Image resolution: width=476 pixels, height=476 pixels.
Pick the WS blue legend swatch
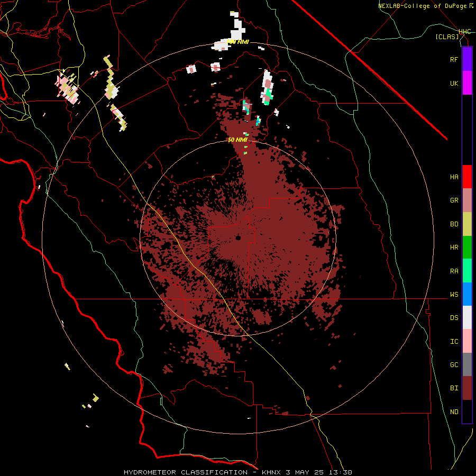[467, 294]
